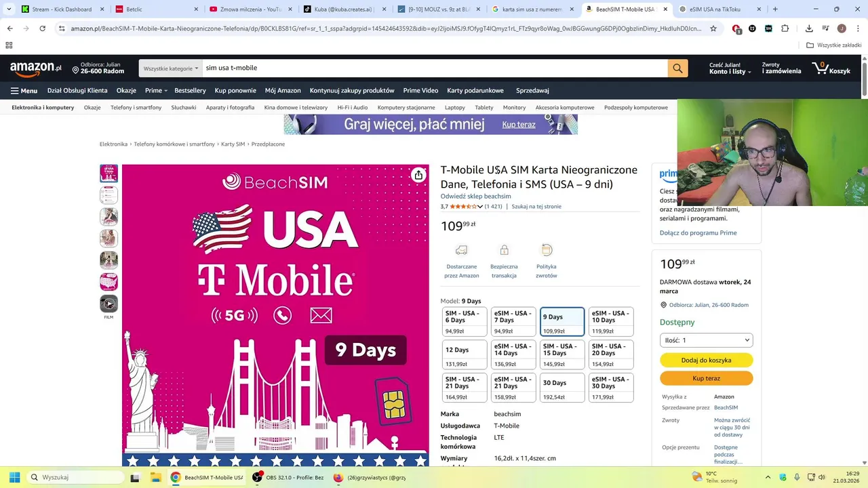868x488 pixels.
Task: Open Ilość quantity dropdown
Action: 707,340
